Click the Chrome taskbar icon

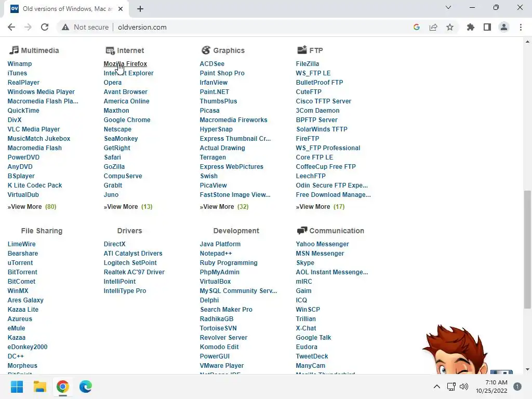tap(63, 387)
